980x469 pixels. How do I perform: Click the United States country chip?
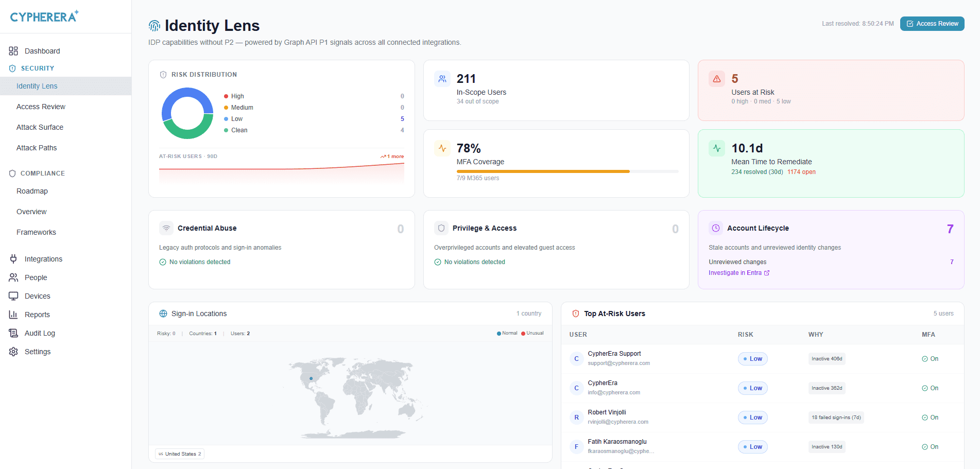[180, 454]
